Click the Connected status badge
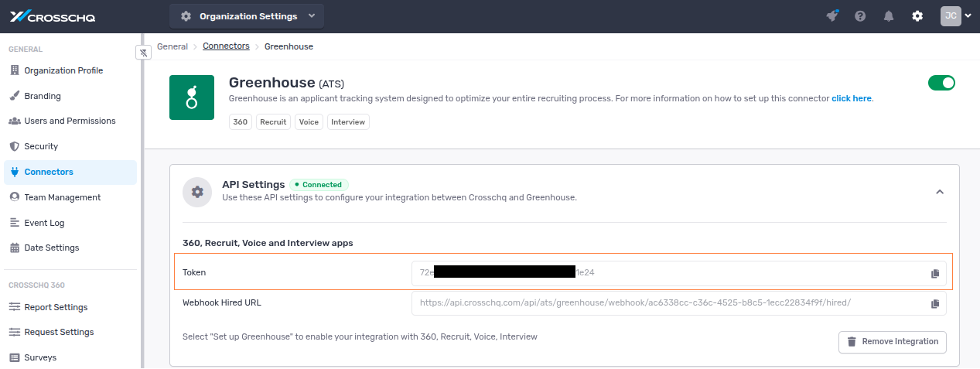 point(319,185)
